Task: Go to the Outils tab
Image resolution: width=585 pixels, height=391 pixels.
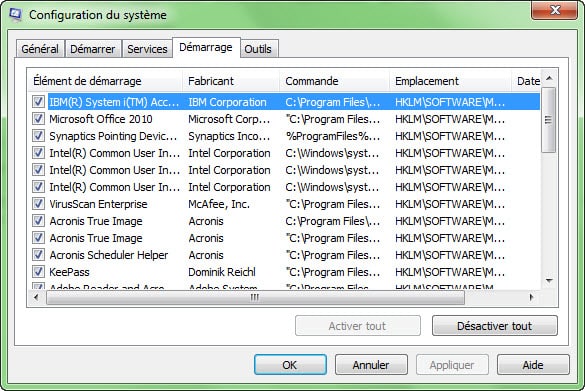Action: coord(258,49)
